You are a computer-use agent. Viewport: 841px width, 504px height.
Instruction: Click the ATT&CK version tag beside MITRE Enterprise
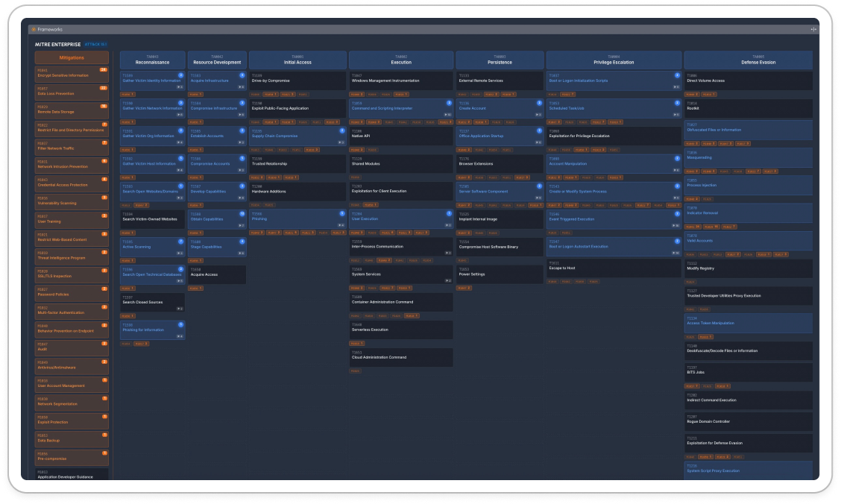point(95,45)
